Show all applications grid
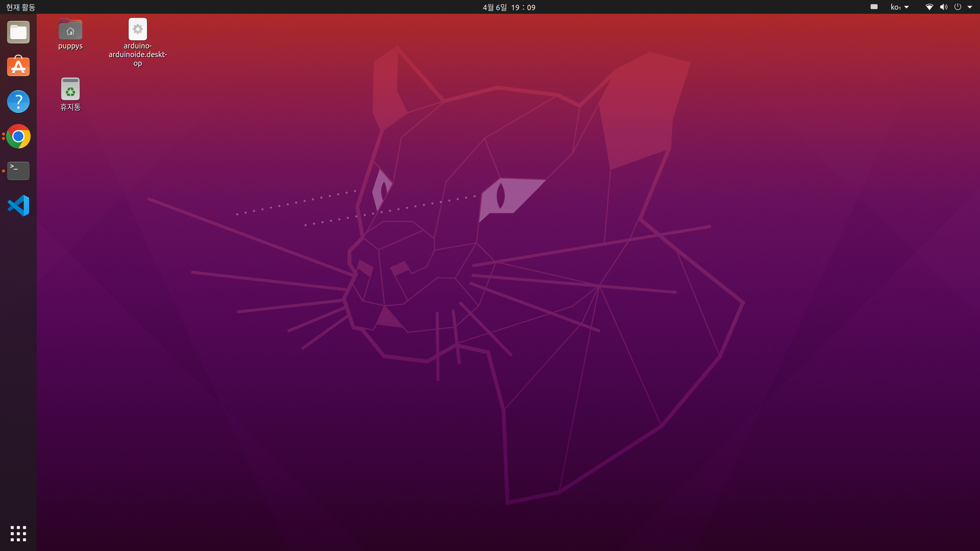 [18, 533]
